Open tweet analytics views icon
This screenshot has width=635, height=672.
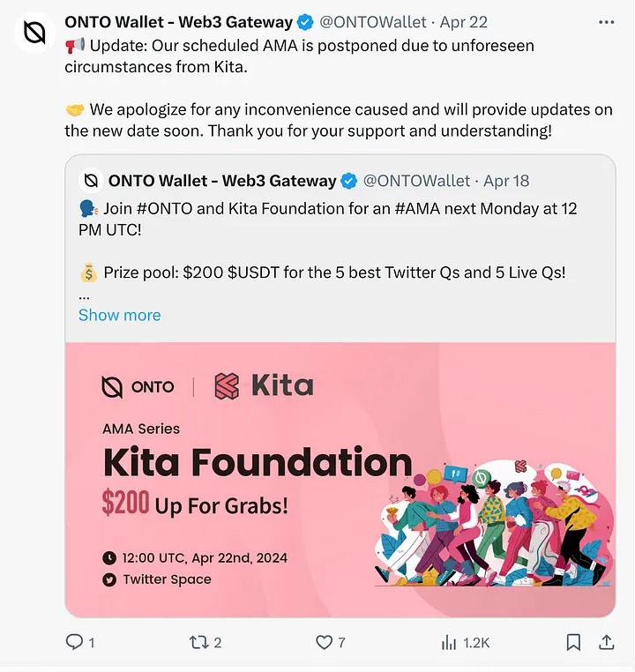(449, 642)
